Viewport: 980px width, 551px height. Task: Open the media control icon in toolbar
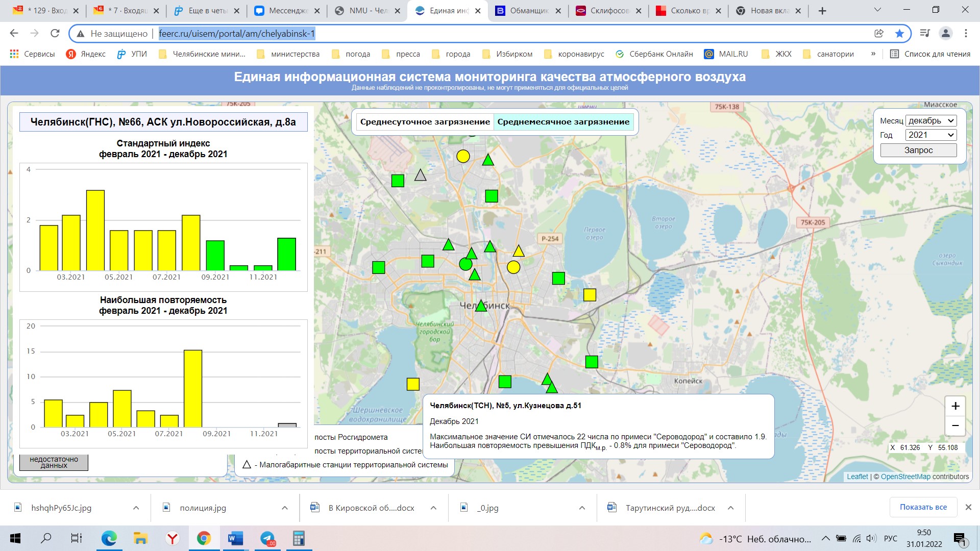click(924, 33)
